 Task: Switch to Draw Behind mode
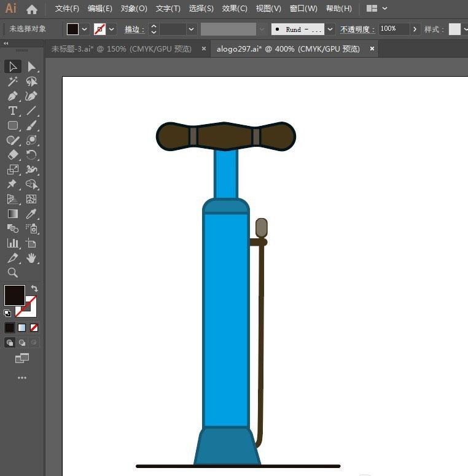pos(22,343)
